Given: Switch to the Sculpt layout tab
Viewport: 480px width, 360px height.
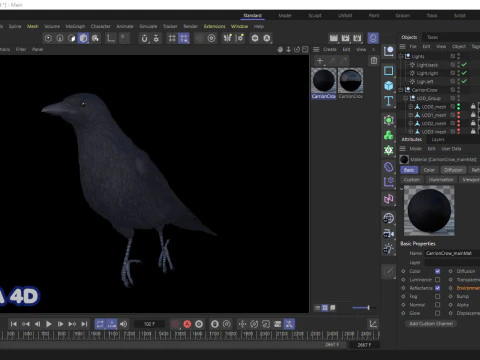Looking at the screenshot, I should point(315,15).
